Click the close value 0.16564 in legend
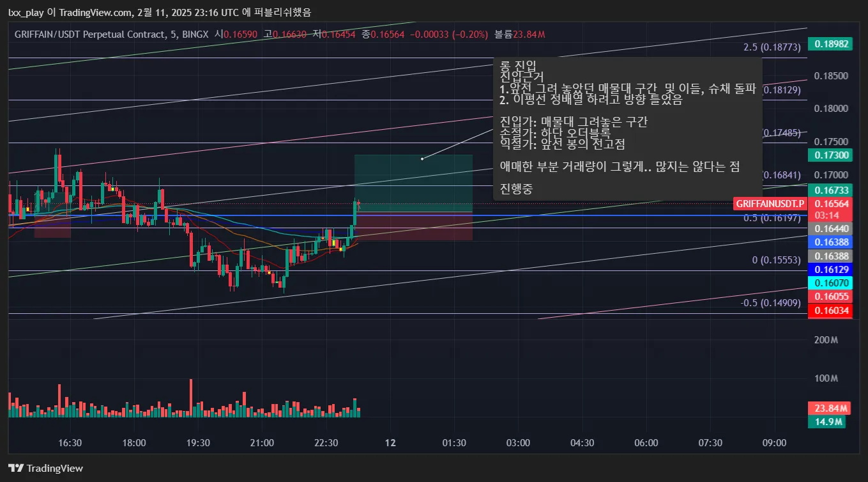The image size is (868, 482). tap(388, 34)
